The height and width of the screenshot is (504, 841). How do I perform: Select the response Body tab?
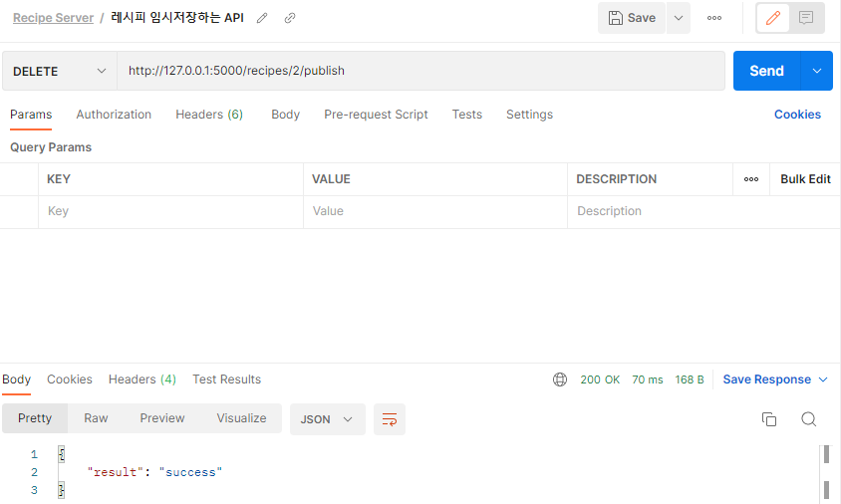(x=17, y=379)
